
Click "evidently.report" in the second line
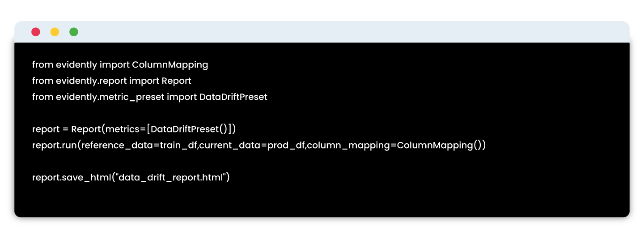click(x=91, y=81)
